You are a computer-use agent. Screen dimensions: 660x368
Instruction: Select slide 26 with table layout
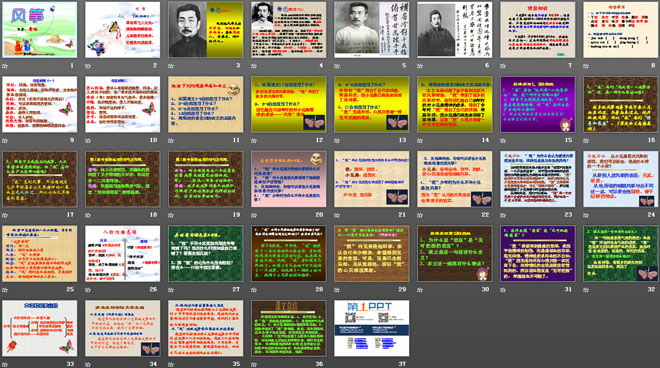tap(122, 253)
